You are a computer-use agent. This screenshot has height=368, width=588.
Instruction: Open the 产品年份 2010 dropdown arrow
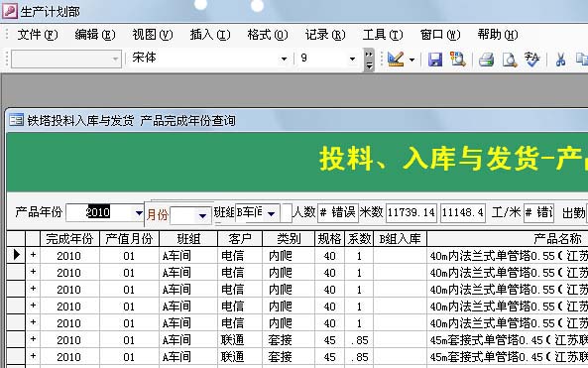click(139, 213)
